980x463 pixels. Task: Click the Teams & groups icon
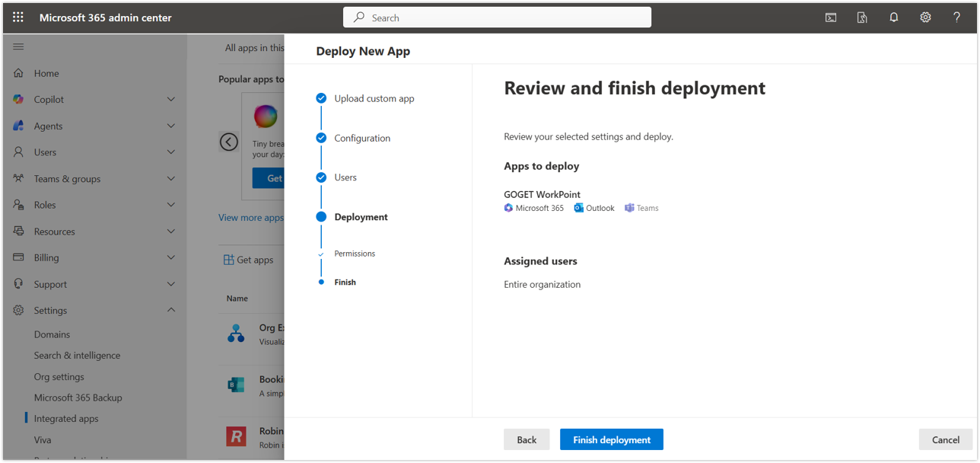coord(18,178)
